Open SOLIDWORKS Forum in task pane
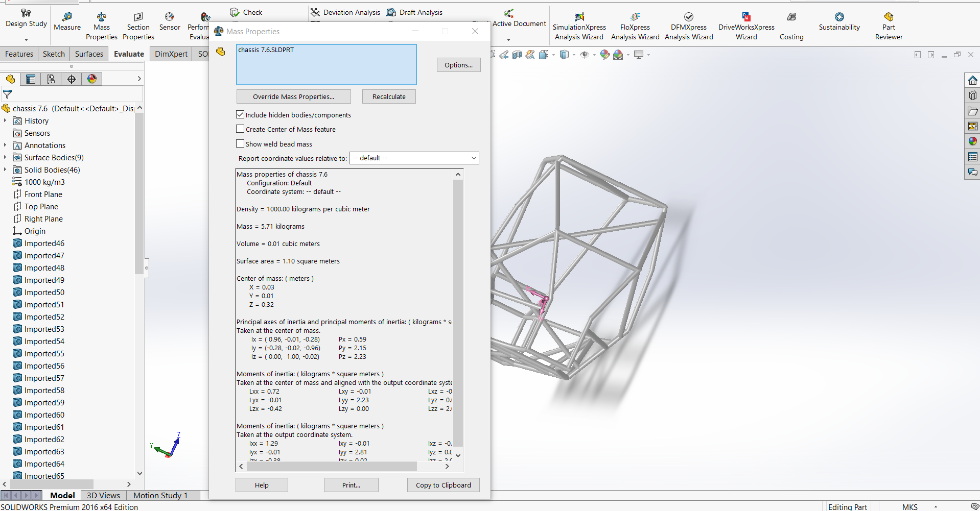Screen dimensions: 980x511 point(972,172)
